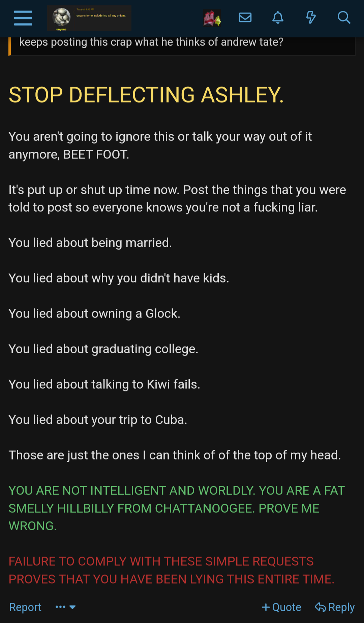Open the three-dots more options menu
Screen dimensions: 364x623
60,607
